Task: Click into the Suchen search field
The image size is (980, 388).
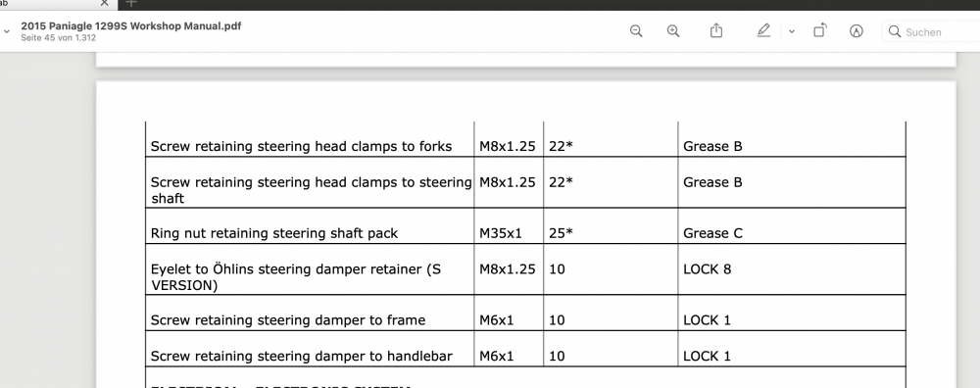Action: [934, 32]
